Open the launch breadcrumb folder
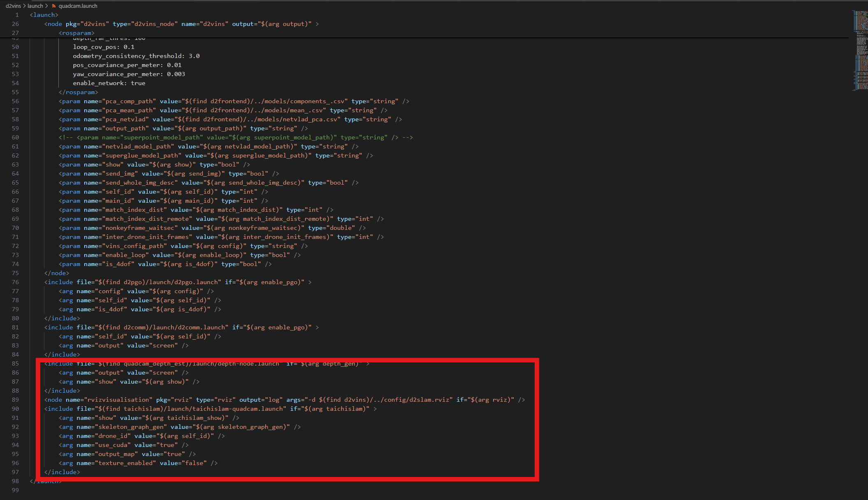 (x=35, y=6)
